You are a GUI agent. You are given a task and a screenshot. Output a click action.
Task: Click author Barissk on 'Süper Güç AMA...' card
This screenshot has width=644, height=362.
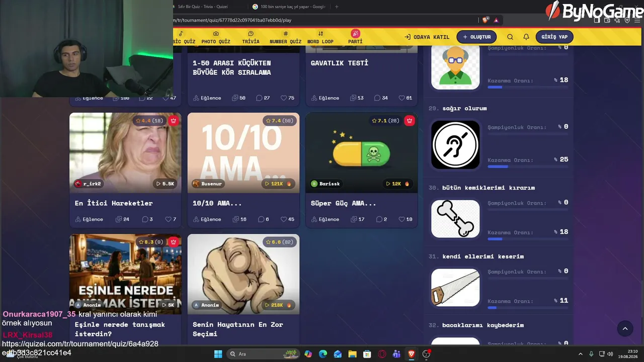pyautogui.click(x=325, y=184)
